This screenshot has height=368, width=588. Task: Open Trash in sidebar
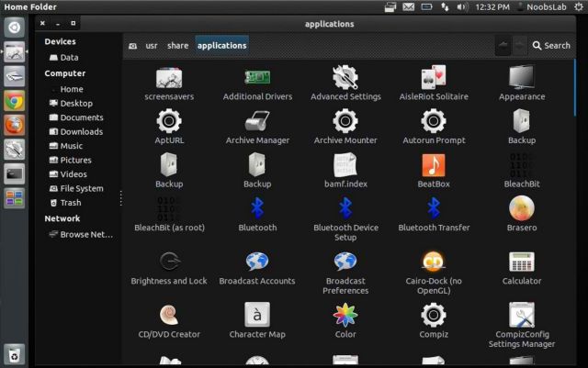coord(65,203)
